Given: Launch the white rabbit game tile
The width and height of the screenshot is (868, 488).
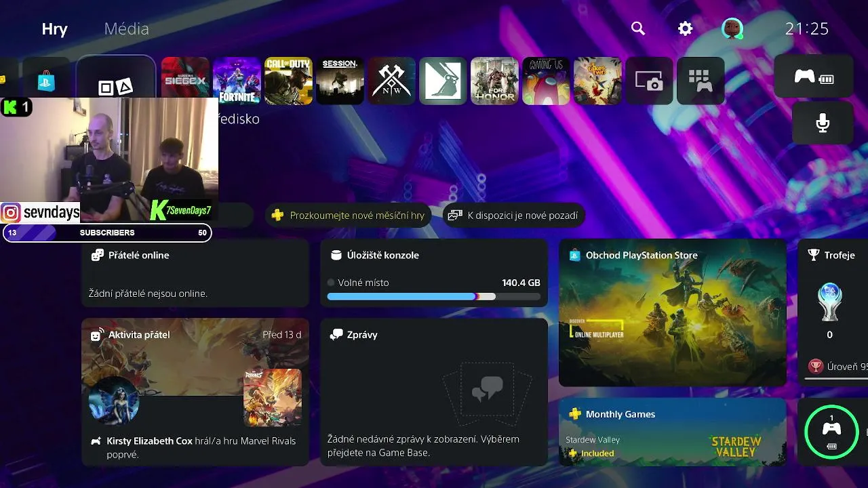Looking at the screenshot, I should point(443,81).
